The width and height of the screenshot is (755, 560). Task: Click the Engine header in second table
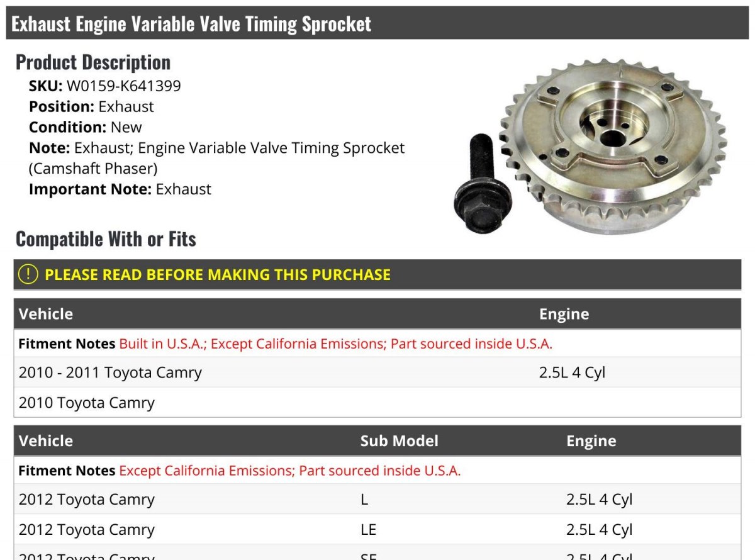(x=591, y=440)
